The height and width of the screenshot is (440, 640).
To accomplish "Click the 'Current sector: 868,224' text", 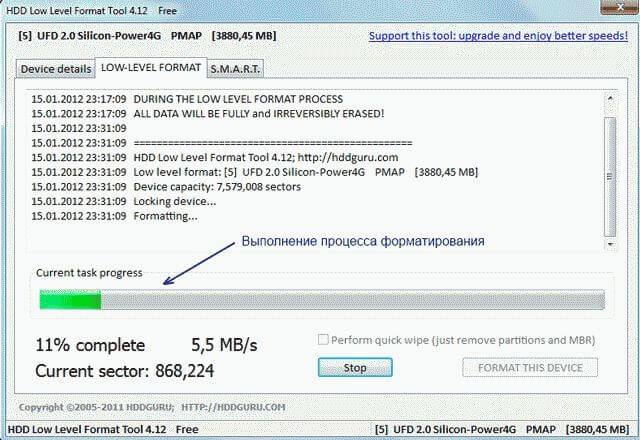I will 124,371.
